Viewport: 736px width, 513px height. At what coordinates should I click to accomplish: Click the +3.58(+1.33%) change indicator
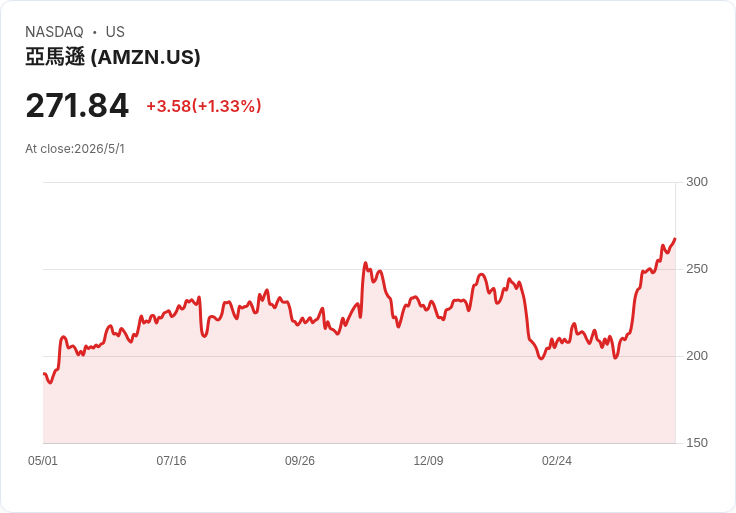[x=204, y=106]
